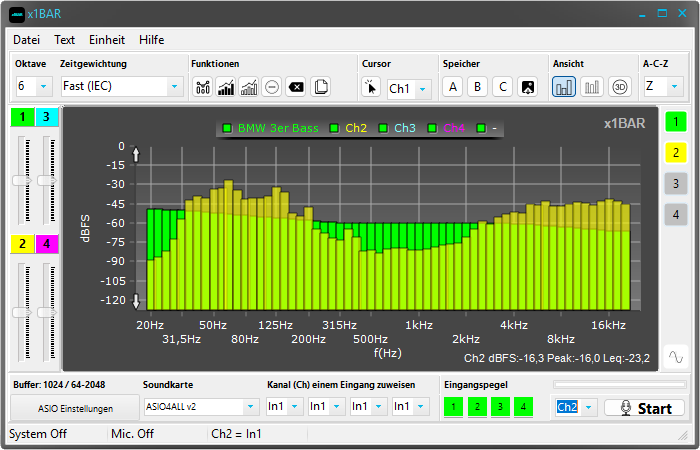Click the cyan channel 3 fader label
This screenshot has height=450, width=700.
point(46,117)
